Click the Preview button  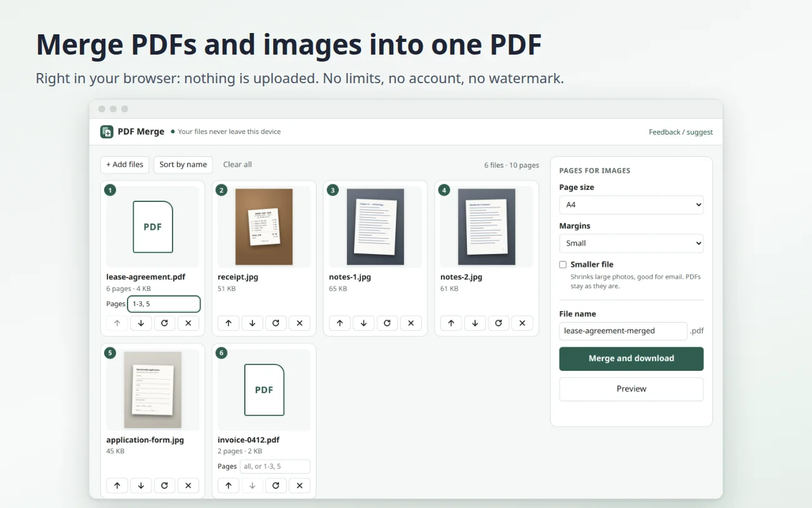tap(631, 389)
